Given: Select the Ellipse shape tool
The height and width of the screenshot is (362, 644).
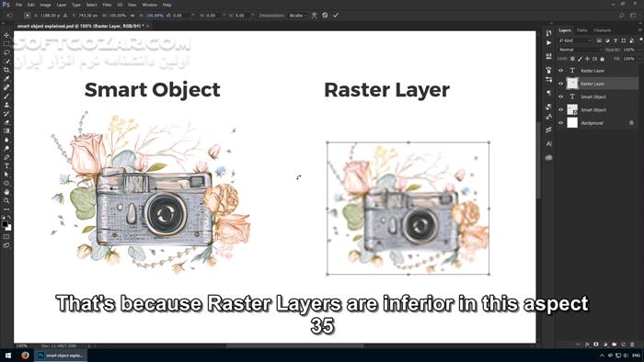Looking at the screenshot, I should click(6, 183).
